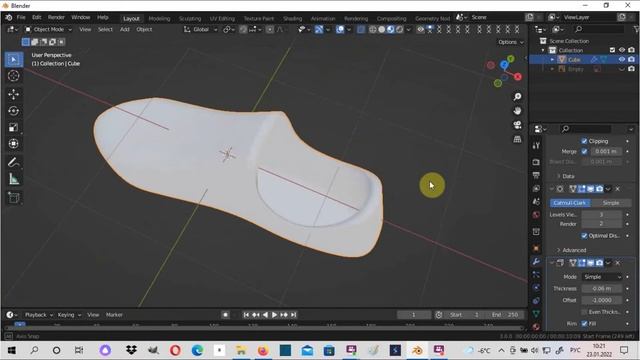Click the red X axis gizmo ball

(518, 77)
